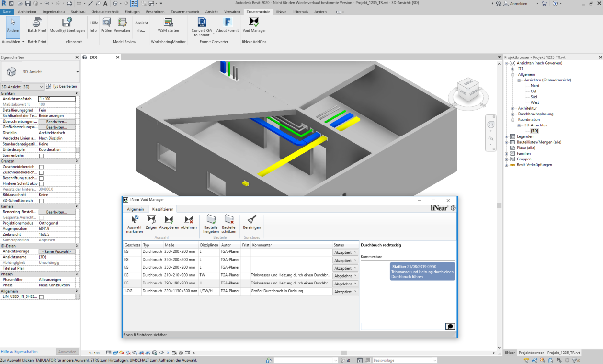Click Ablehnen in Void Manager toolbar
The width and height of the screenshot is (603, 364).
(x=189, y=223)
